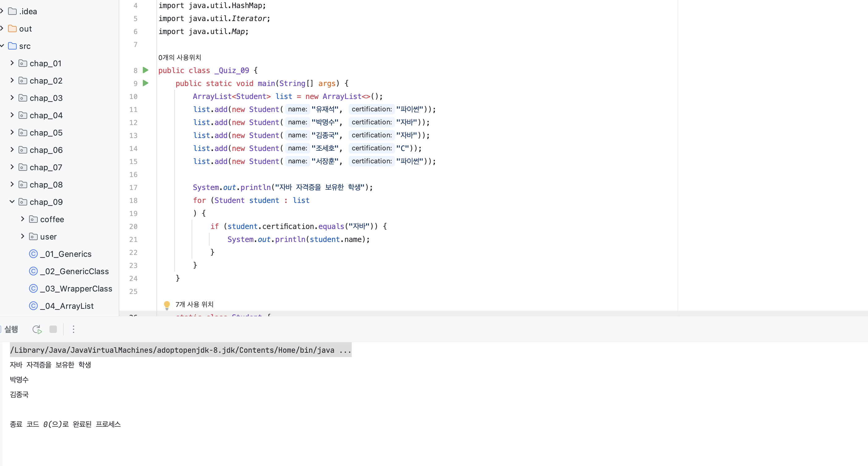
Task: Expand the user subfolder under chap_09
Action: tap(22, 237)
